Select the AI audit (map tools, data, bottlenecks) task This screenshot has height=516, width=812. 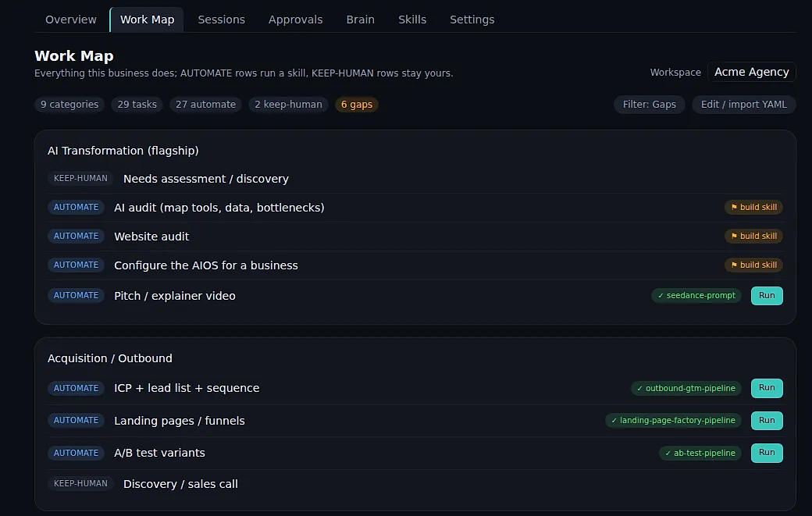[x=219, y=208]
